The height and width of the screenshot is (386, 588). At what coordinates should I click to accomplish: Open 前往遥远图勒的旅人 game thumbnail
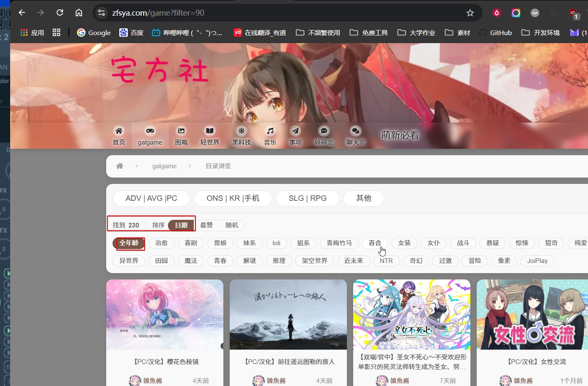tap(289, 315)
